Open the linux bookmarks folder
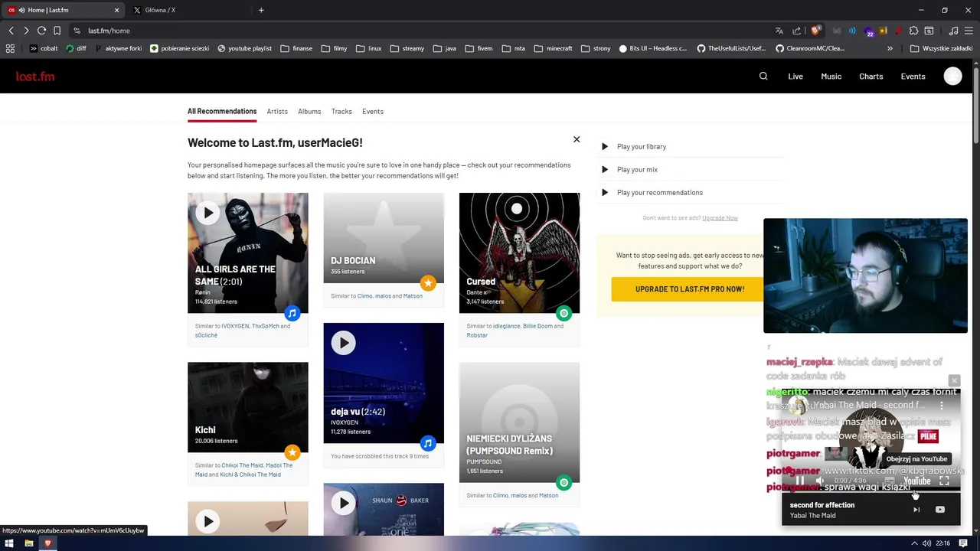Viewport: 980px width, 551px height. point(368,48)
